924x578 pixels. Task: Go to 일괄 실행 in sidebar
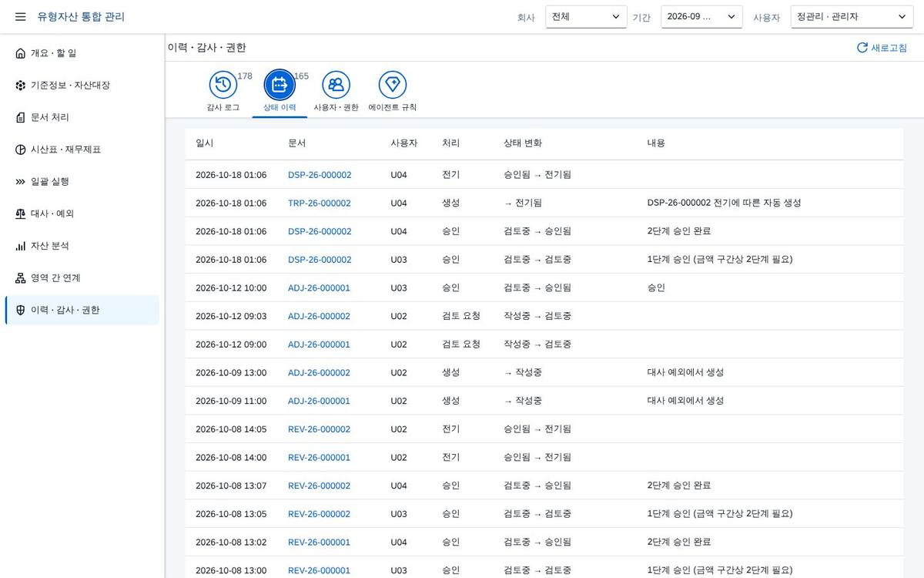[x=82, y=182]
